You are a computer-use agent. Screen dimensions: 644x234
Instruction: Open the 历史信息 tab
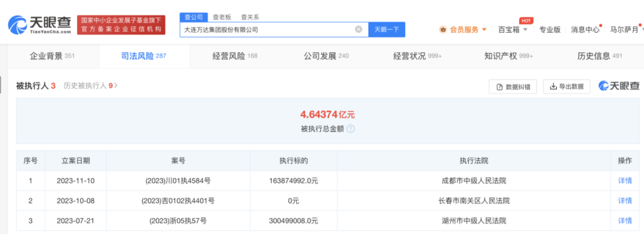click(x=600, y=56)
